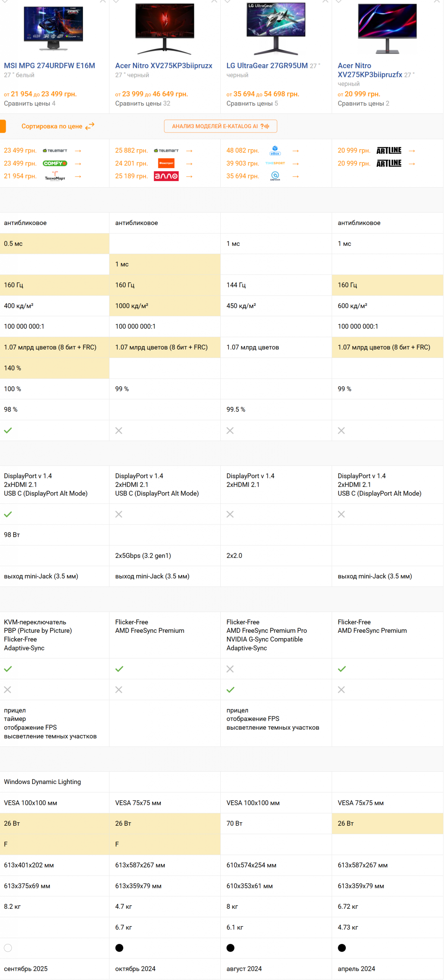Open the Фокстрот shop logo
The width and height of the screenshot is (446, 980).
pos(166,163)
